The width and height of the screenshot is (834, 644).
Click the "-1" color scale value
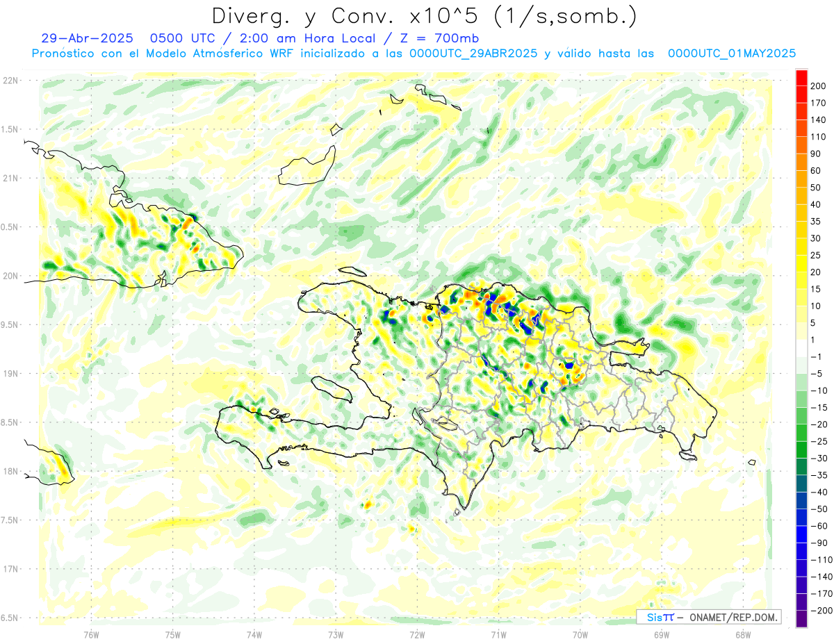(817, 356)
